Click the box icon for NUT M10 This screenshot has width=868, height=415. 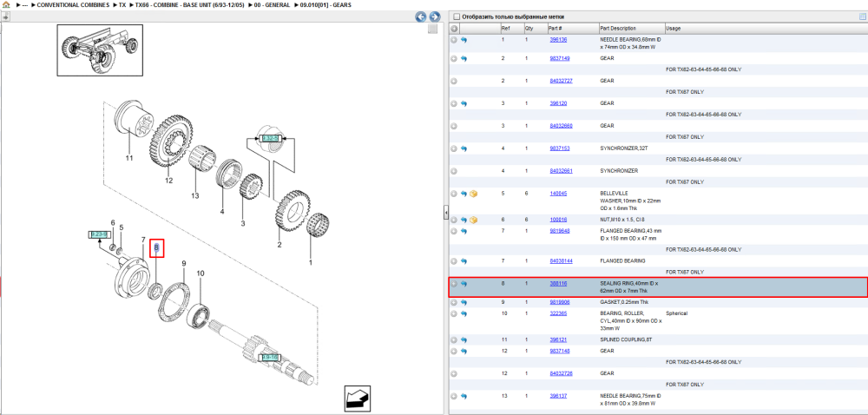(474, 221)
